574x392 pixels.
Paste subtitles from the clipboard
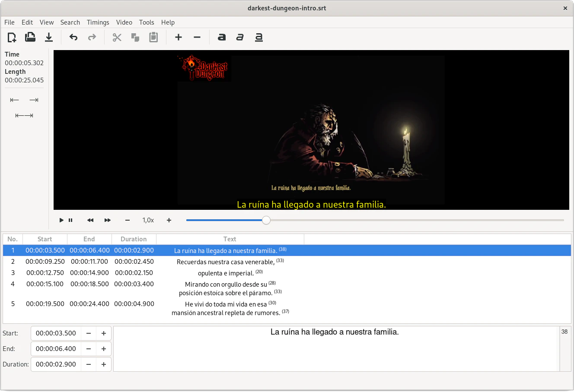153,37
